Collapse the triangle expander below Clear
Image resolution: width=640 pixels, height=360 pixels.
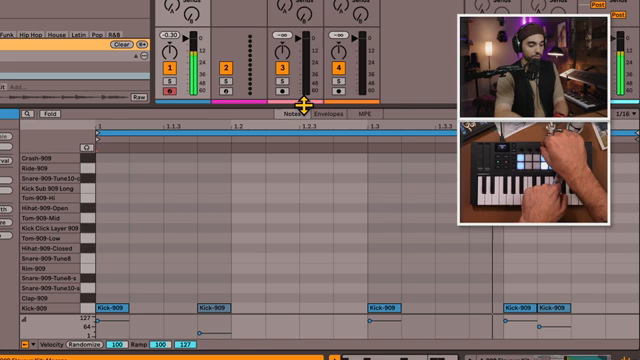136,56
